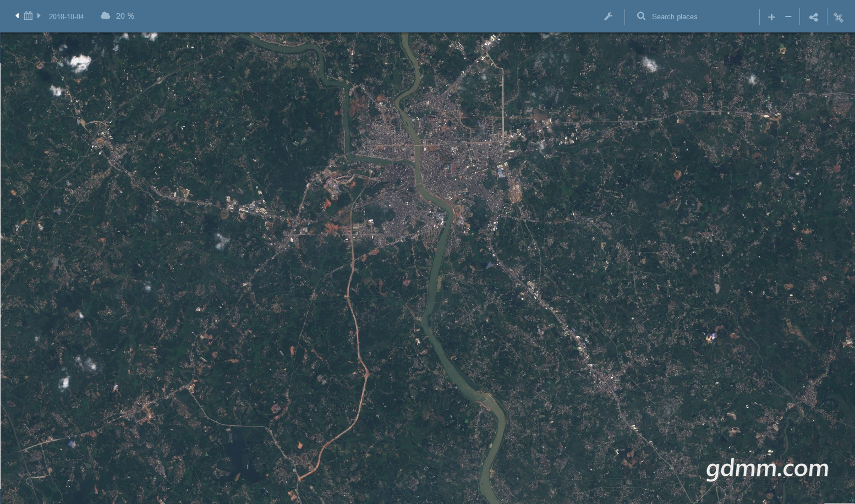Image resolution: width=855 pixels, height=504 pixels.
Task: Advance to next date with right arrow
Action: [x=39, y=16]
